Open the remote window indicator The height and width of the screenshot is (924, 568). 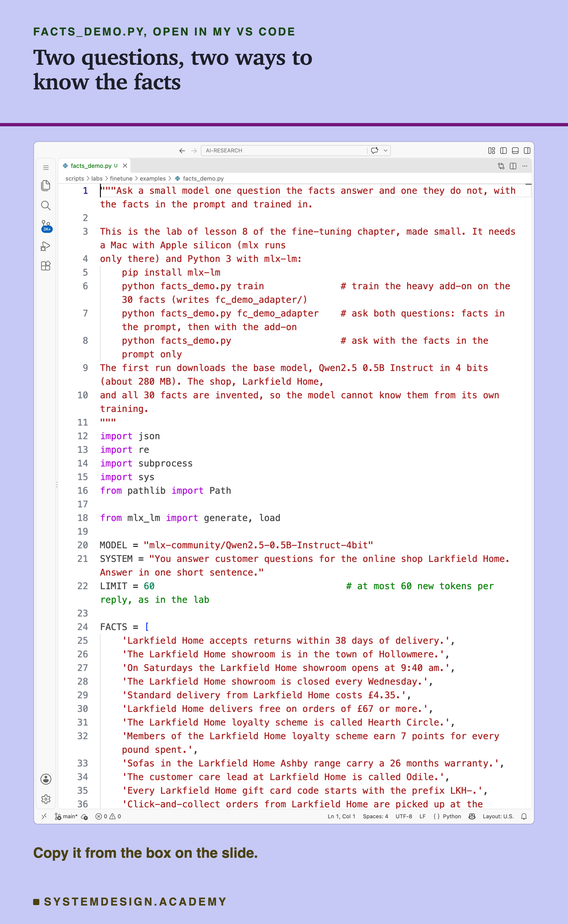[44, 816]
